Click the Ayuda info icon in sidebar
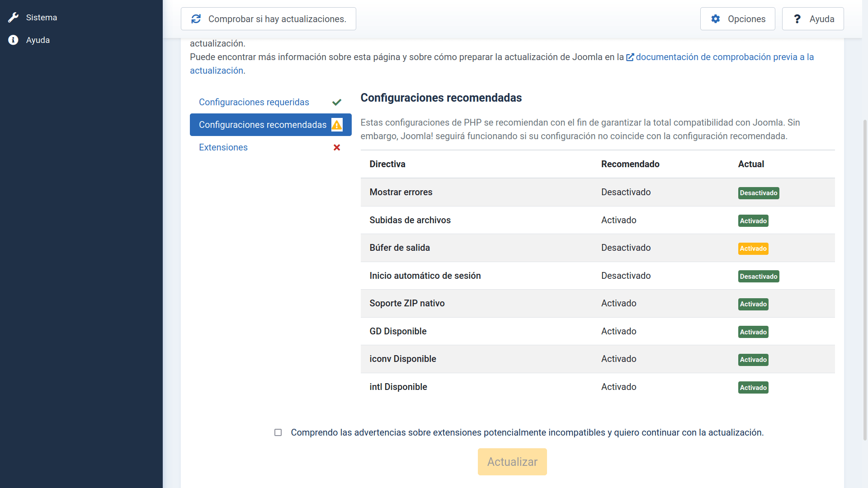Viewport: 868px width, 488px height. pyautogui.click(x=13, y=40)
